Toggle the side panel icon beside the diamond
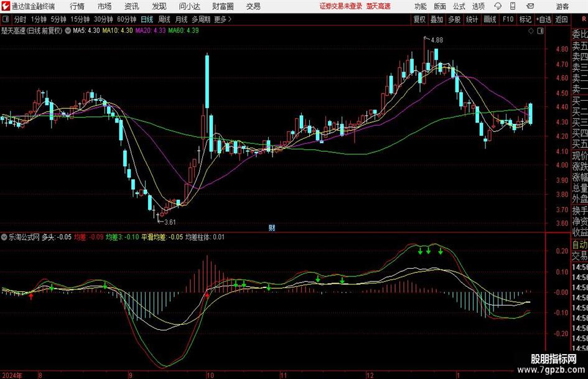 pyautogui.click(x=540, y=31)
